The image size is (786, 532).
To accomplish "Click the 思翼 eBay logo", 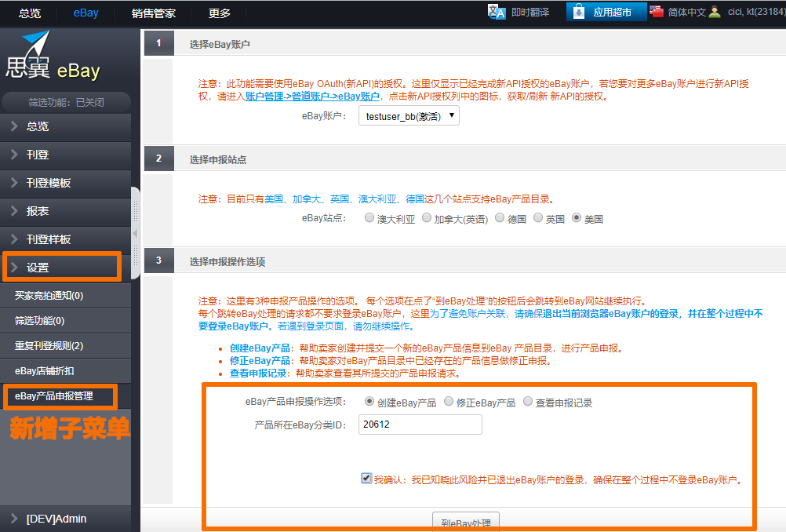I will click(53, 56).
